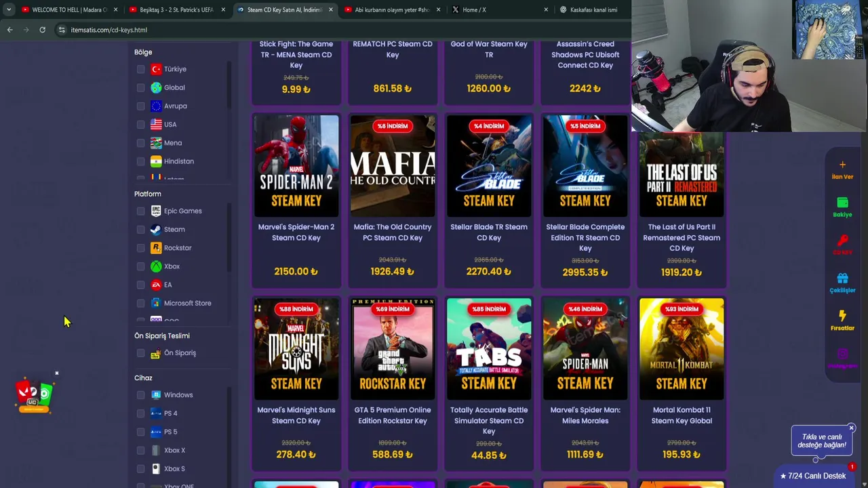The width and height of the screenshot is (868, 488).
Task: Open the Bakiye wallet icon
Action: click(x=842, y=203)
